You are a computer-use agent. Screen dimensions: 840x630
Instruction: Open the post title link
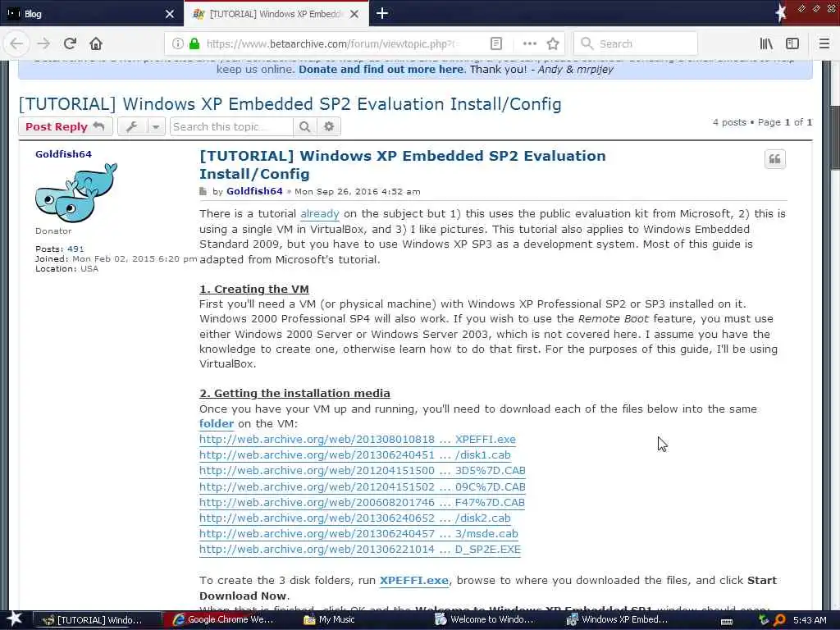(x=402, y=164)
